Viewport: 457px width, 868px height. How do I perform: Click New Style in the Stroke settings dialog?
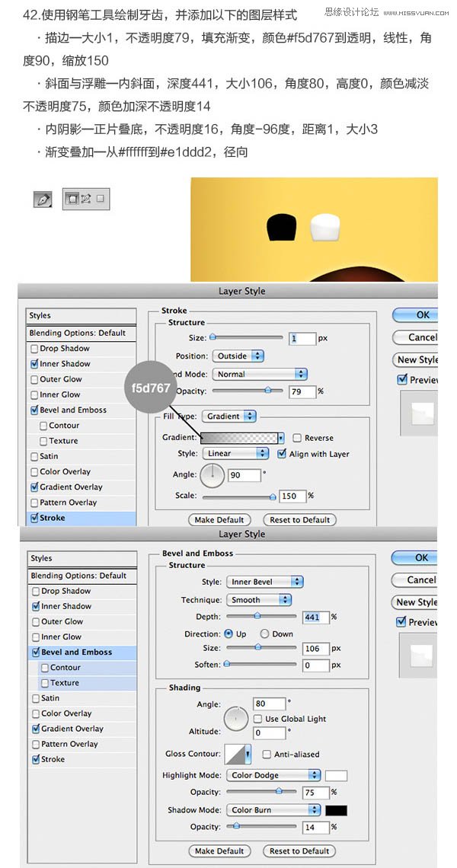click(415, 360)
